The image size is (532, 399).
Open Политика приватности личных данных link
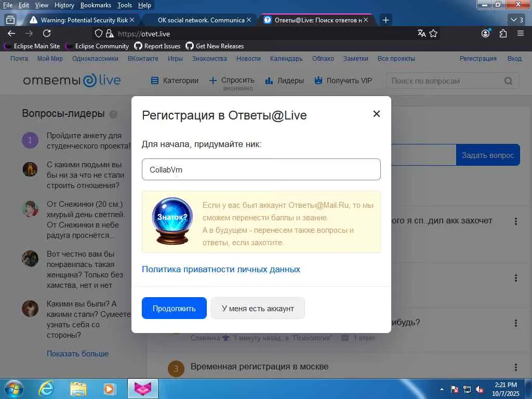pos(221,269)
